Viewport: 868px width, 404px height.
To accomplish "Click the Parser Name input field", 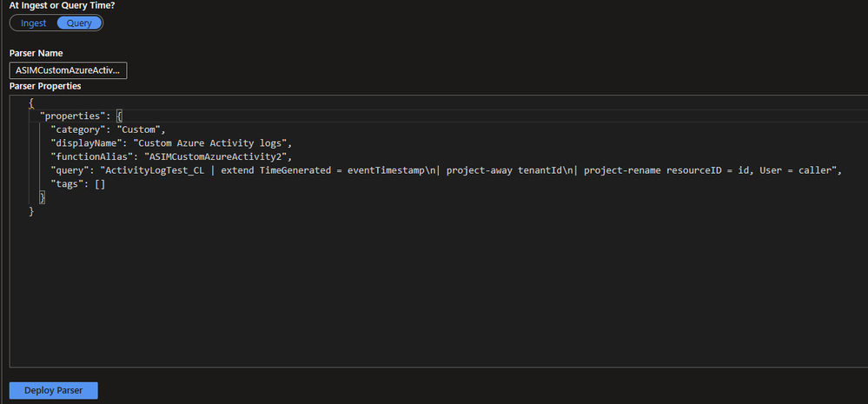I will (x=68, y=70).
